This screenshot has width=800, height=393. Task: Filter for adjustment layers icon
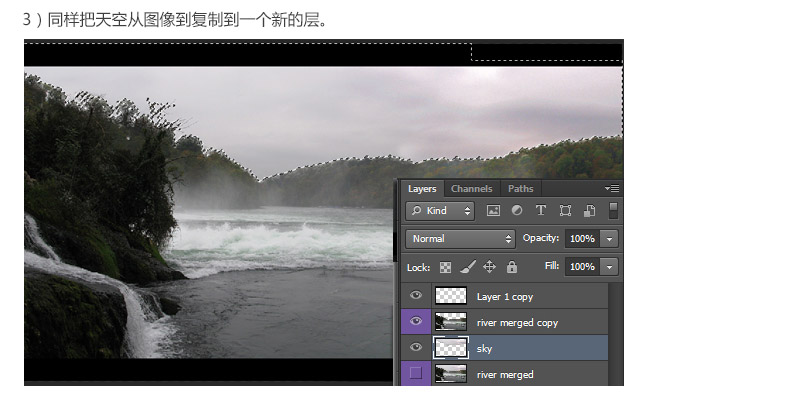(x=517, y=210)
